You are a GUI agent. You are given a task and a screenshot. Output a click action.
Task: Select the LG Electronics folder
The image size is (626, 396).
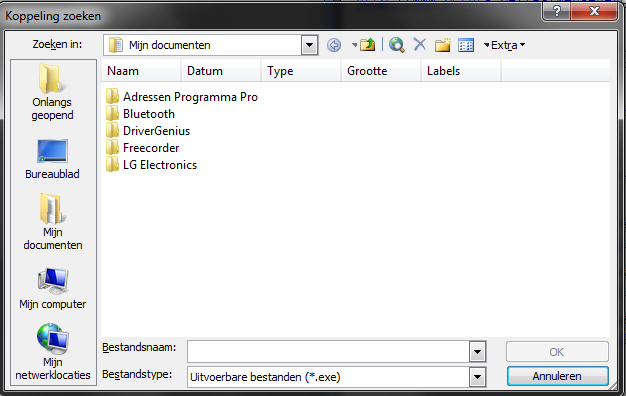click(152, 165)
